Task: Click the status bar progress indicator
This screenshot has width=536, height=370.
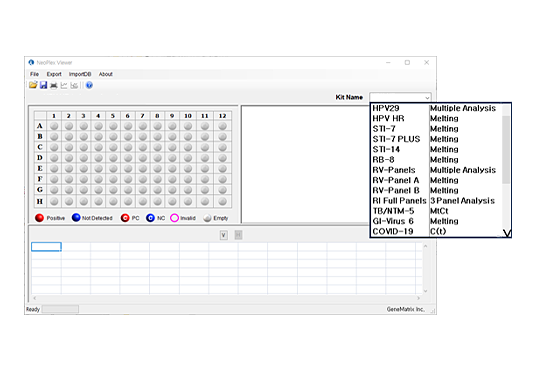Action: pos(60,309)
